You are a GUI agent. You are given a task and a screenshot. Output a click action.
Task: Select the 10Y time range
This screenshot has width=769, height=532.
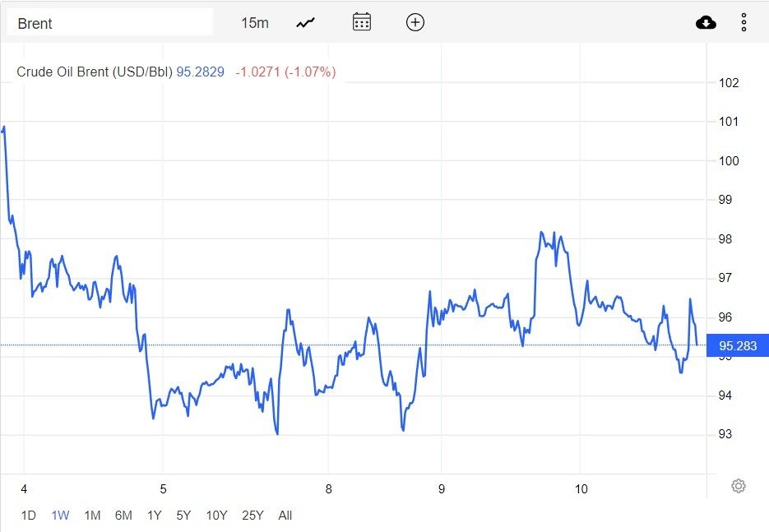coord(216,516)
